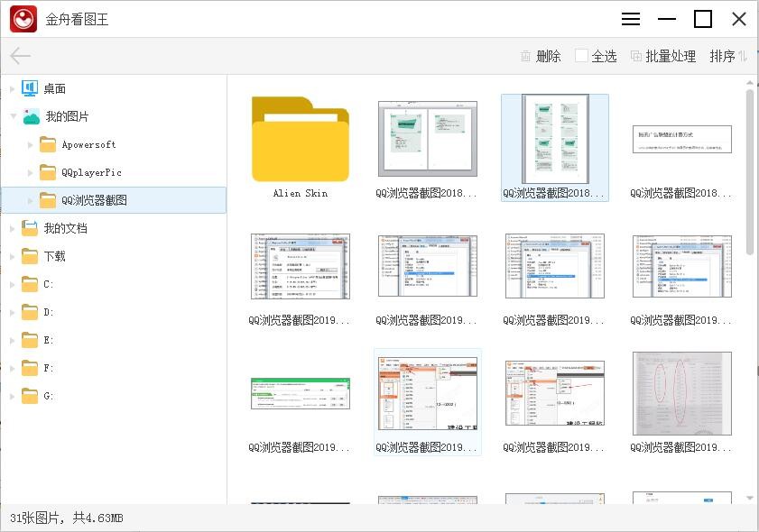Click the document folder icon beside 我的文档
This screenshot has height=532, width=759.
[x=31, y=228]
